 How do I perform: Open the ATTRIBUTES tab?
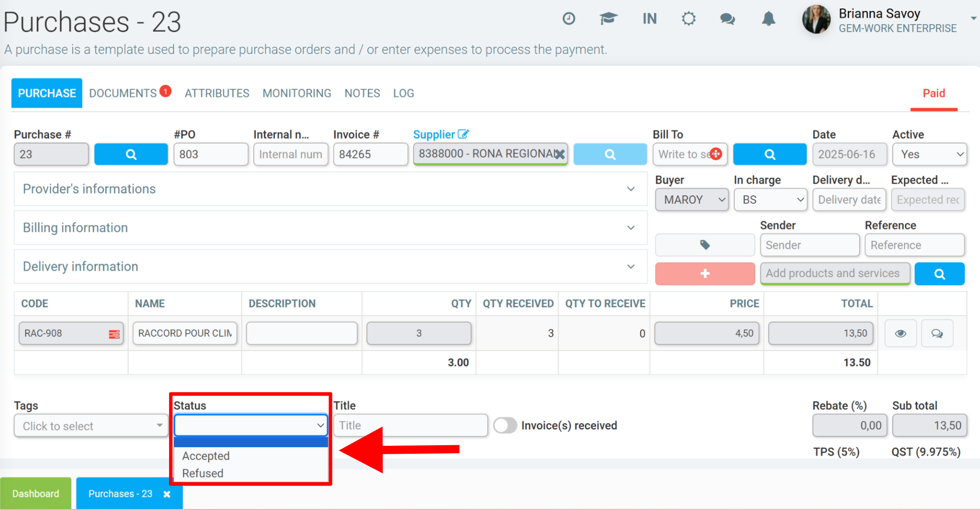217,93
